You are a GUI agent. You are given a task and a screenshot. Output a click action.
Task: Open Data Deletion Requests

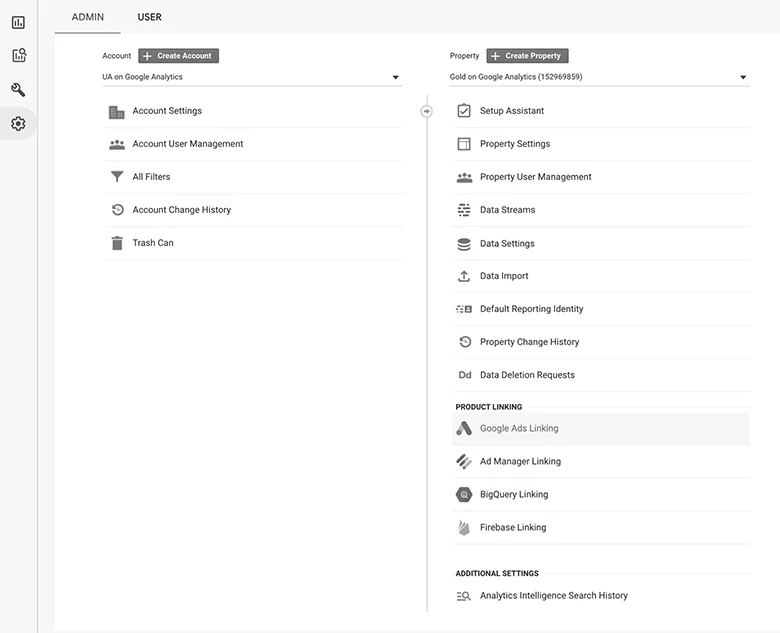600,375
